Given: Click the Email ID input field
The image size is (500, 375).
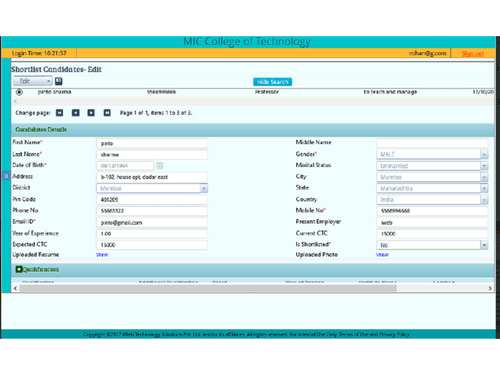Looking at the screenshot, I should point(152,222).
